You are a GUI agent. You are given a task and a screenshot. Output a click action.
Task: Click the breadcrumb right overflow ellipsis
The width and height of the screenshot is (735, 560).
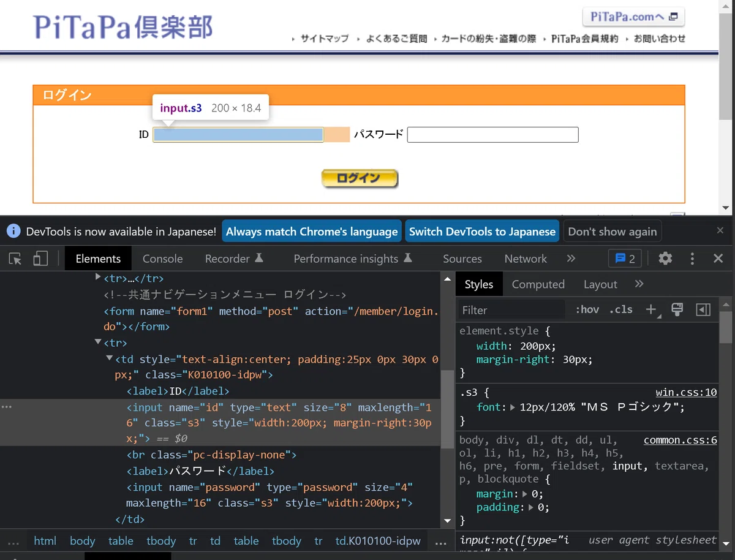pyautogui.click(x=440, y=542)
